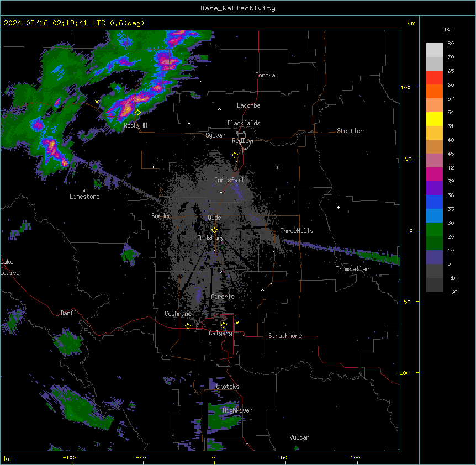Click the Ponoka town label
Screen dimensions: 476x465
pyautogui.click(x=265, y=75)
